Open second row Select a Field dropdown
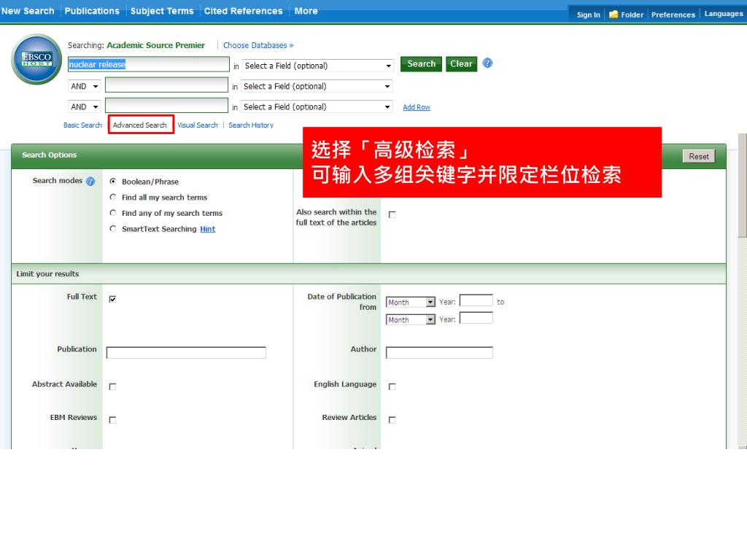747x560 pixels. (x=317, y=86)
